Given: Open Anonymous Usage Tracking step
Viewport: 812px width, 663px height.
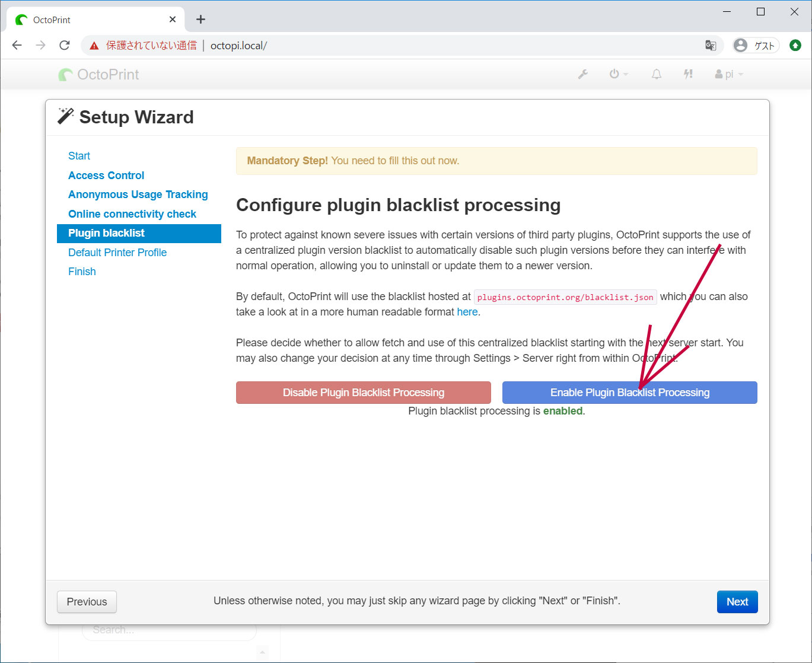Looking at the screenshot, I should (138, 195).
